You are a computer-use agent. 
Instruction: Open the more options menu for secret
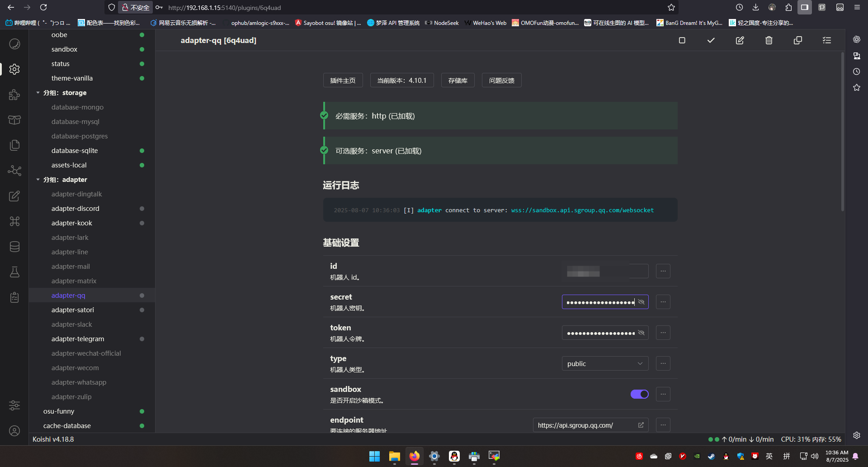tap(663, 302)
